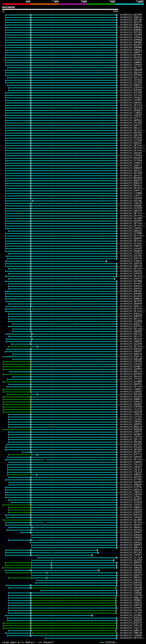Screen dimensions: 146x644
Task: Open hit UniRef100_A9RUL6
Action: point(131,50)
